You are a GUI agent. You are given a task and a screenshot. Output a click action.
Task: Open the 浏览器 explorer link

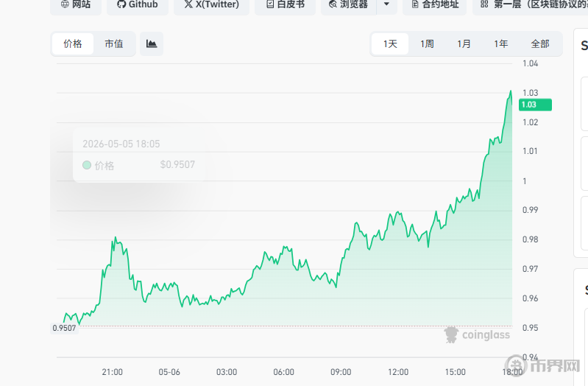pos(348,5)
